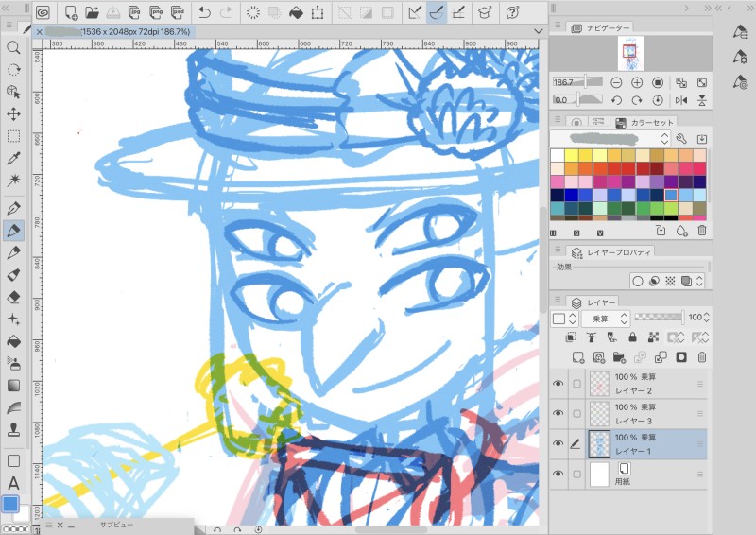Screen dimensions: 756x535
Task: Open the blend mode 乗算 dropdown
Action: [605, 319]
